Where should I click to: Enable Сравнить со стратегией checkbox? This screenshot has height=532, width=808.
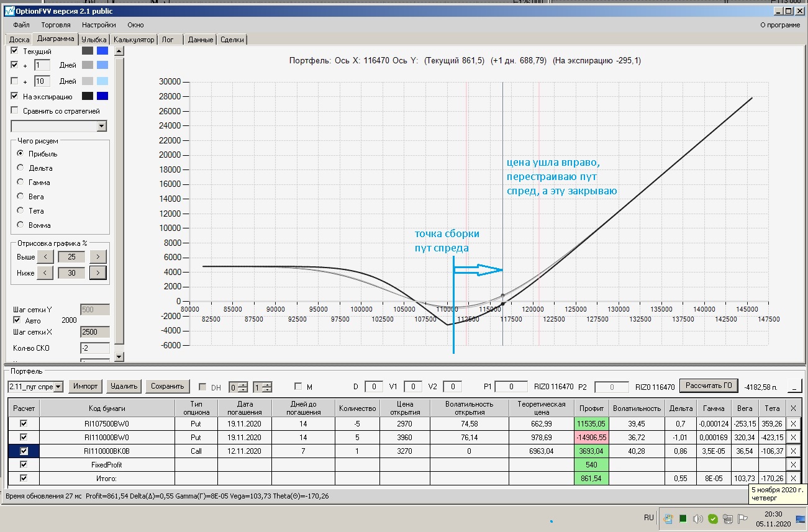pos(15,110)
